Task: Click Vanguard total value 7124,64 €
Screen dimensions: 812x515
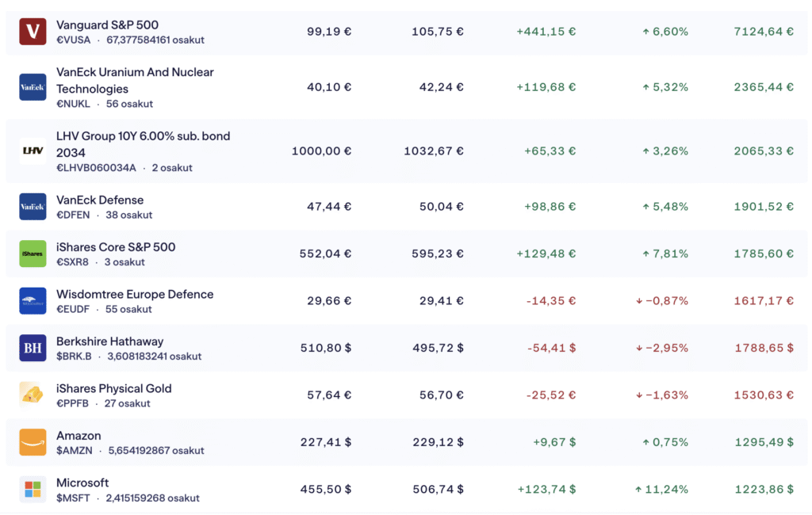Action: [x=764, y=32]
